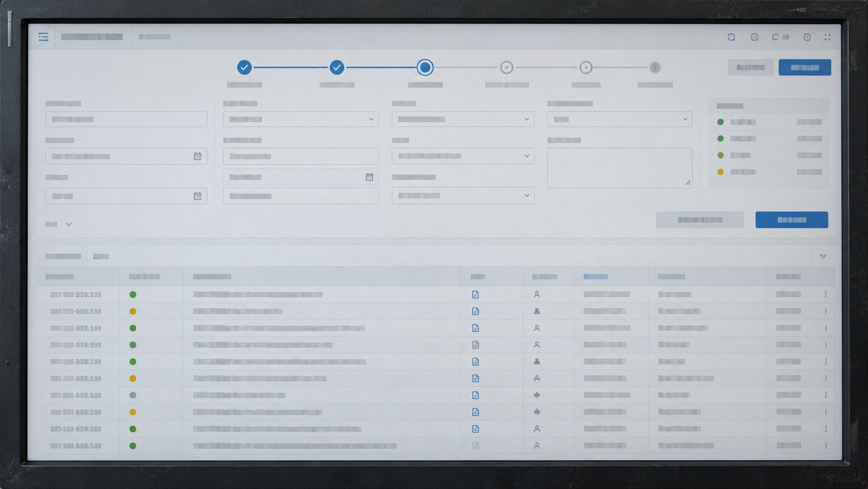Collapse the table panel with its header chevron
This screenshot has height=489, width=868.
point(823,256)
